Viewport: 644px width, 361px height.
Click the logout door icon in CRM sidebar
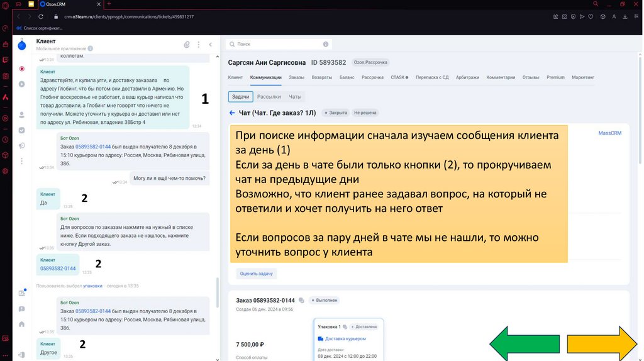tap(22, 355)
